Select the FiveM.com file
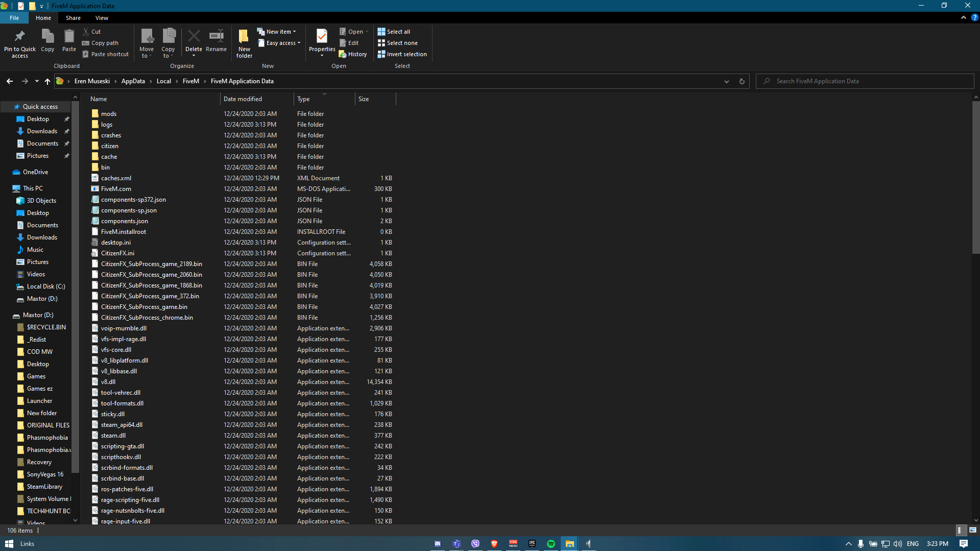The width and height of the screenshot is (980, 551). pos(116,189)
